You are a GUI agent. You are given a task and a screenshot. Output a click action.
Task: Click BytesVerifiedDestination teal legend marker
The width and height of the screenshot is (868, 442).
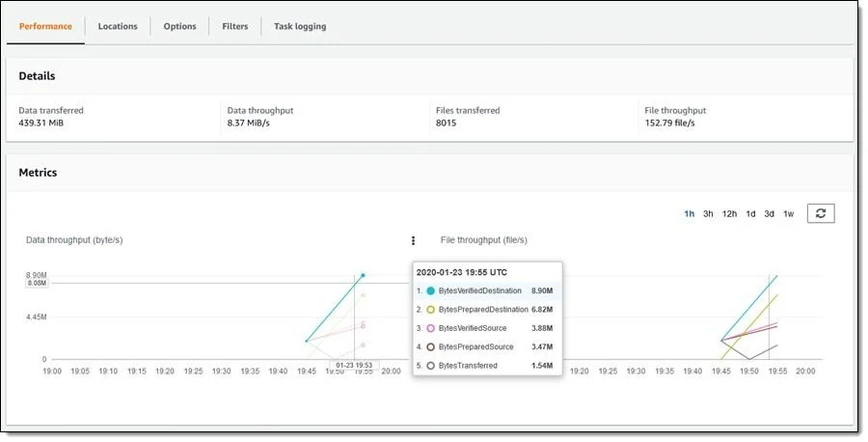[431, 290]
